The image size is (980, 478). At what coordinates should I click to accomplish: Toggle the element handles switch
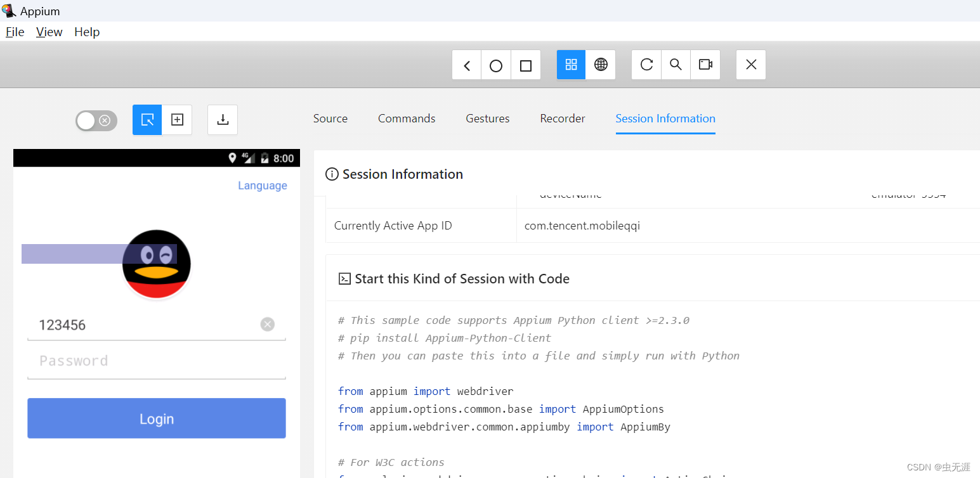tap(96, 120)
